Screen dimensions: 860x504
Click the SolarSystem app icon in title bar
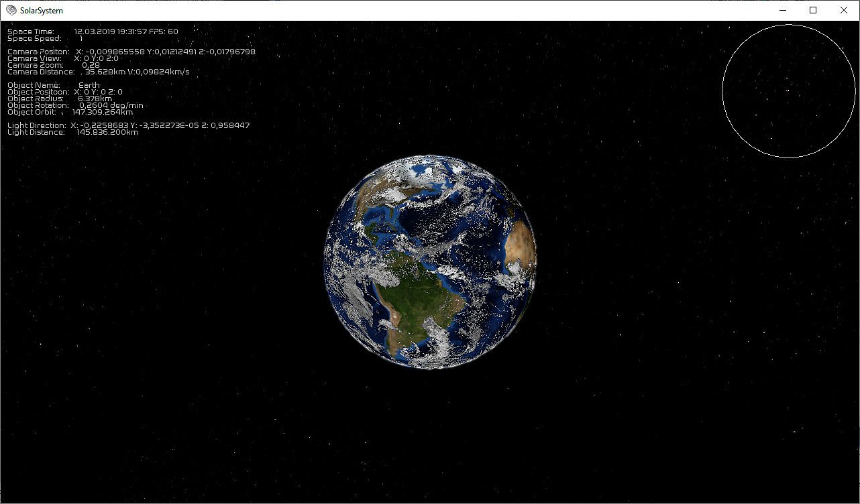click(11, 10)
